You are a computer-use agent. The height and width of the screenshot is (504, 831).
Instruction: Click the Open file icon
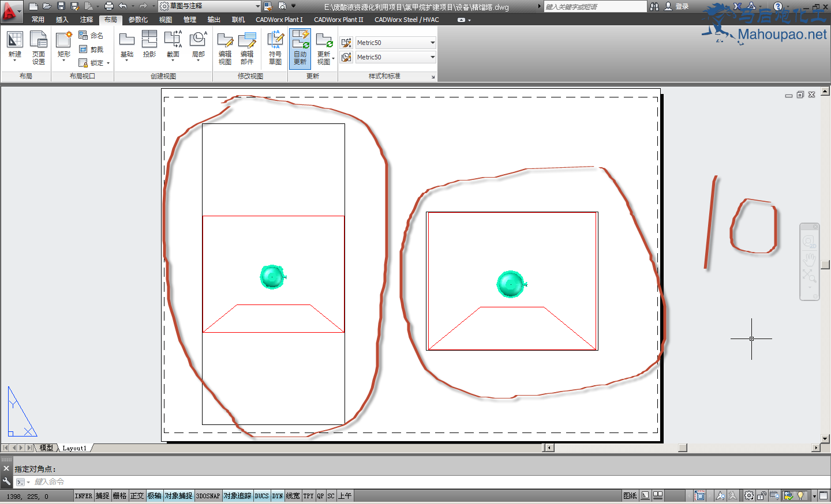pos(47,6)
